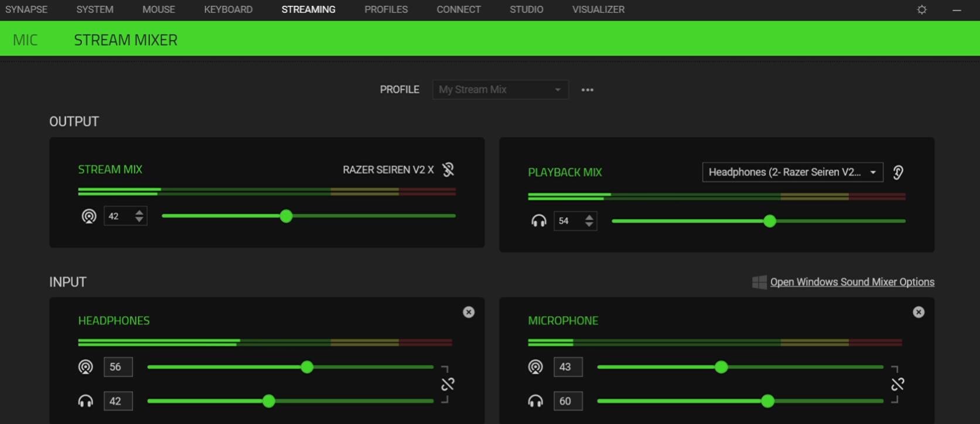
Task: Toggle the Microphone channel link icon
Action: (897, 384)
